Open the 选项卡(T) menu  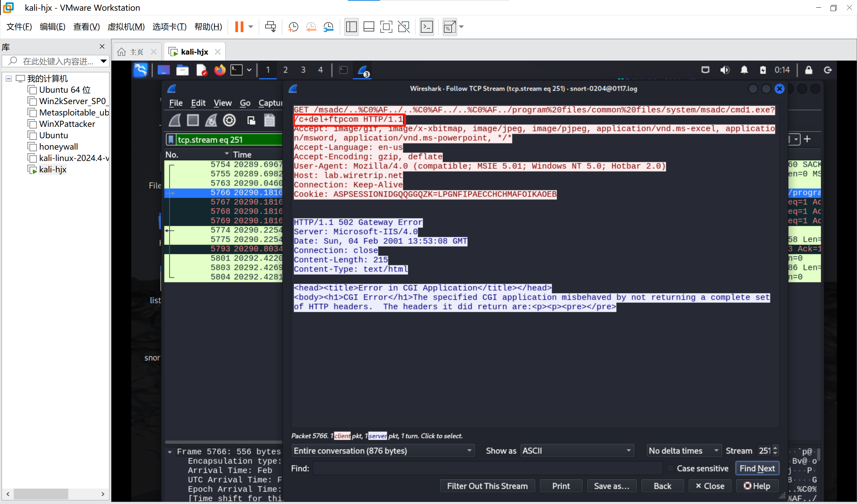click(169, 26)
